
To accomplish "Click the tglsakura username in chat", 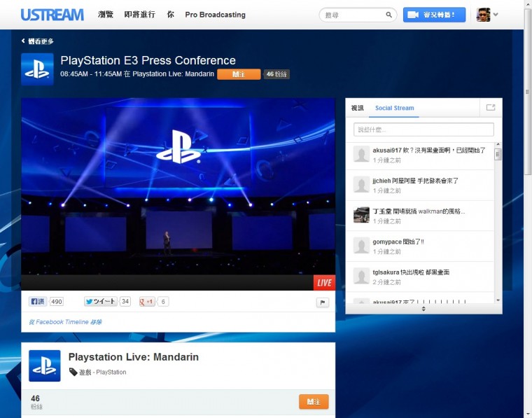I will tap(386, 272).
